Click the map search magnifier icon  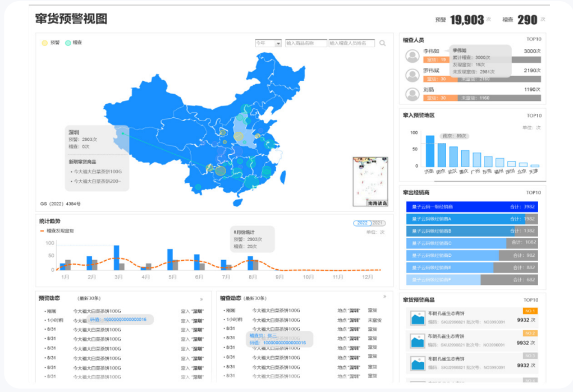point(382,43)
